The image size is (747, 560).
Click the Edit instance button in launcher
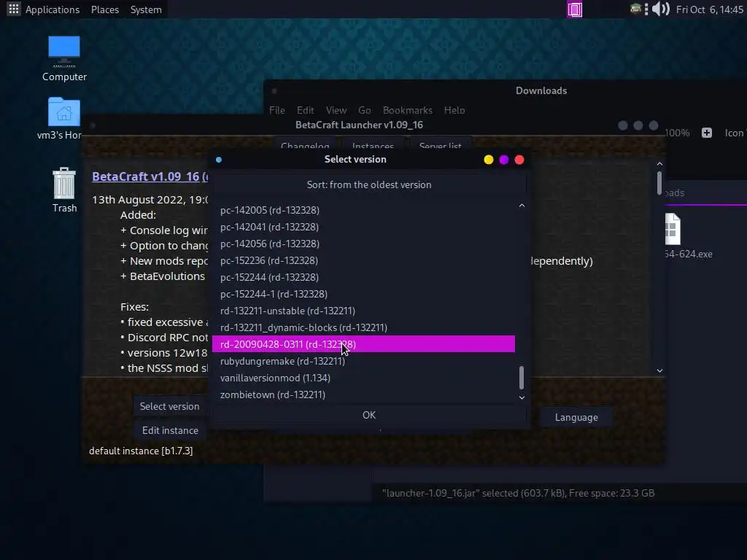(170, 430)
